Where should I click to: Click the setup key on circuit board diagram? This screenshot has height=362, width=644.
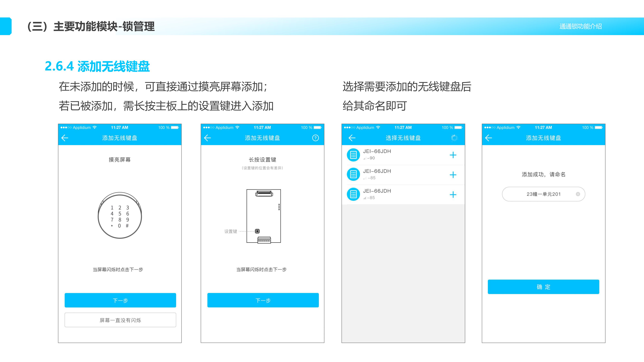tap(257, 231)
